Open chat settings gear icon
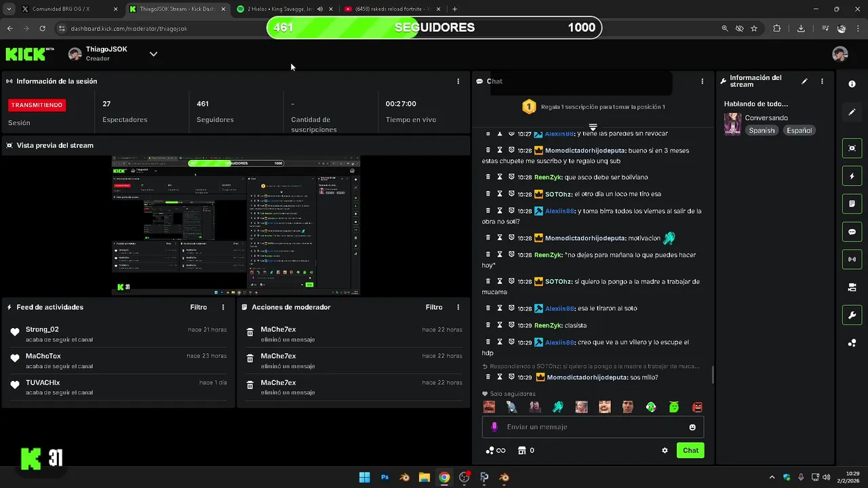The height and width of the screenshot is (488, 868). (x=665, y=450)
